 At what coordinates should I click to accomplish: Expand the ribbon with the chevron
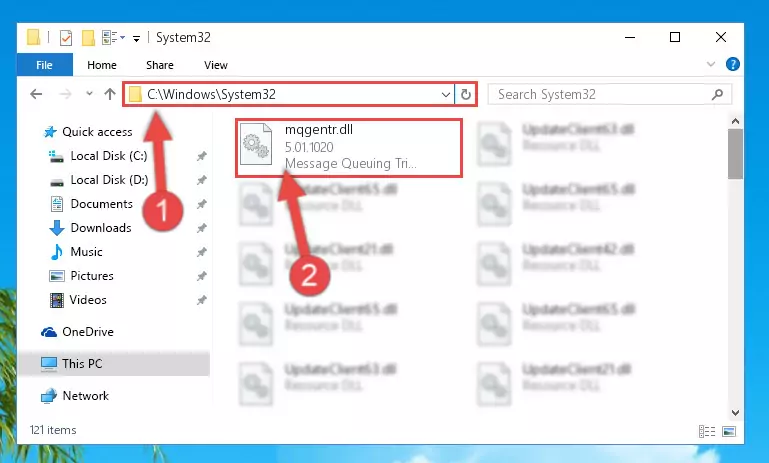point(711,64)
